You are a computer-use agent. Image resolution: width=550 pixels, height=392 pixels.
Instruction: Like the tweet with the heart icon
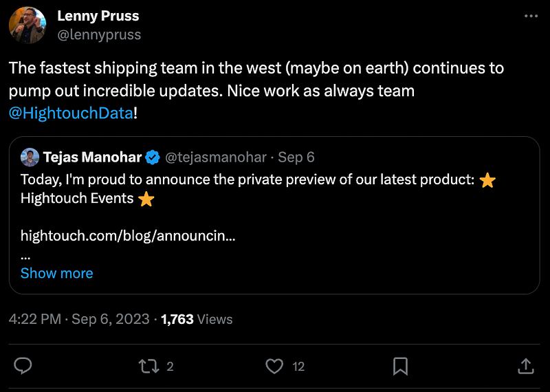[274, 366]
